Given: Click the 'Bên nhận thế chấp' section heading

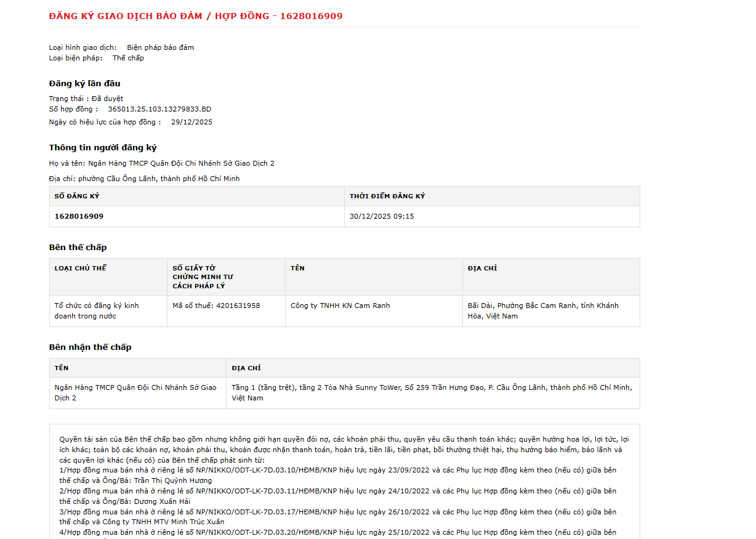Looking at the screenshot, I should coord(90,347).
